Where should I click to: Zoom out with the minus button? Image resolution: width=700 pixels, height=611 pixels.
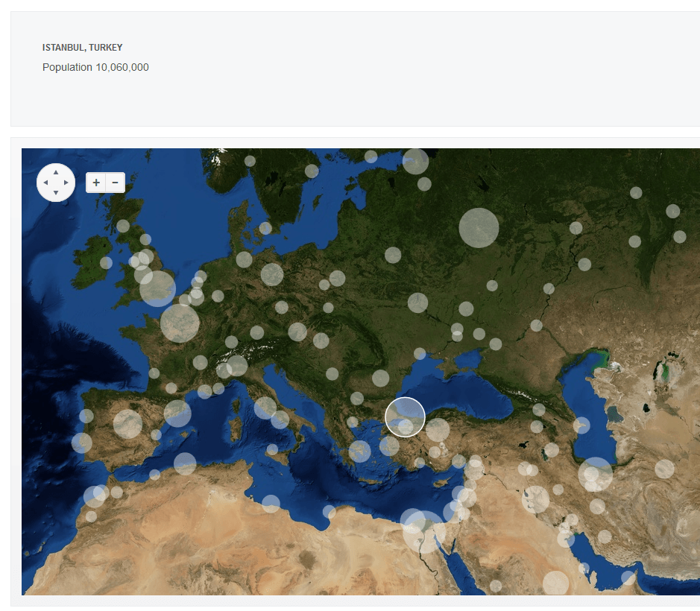[x=116, y=183]
